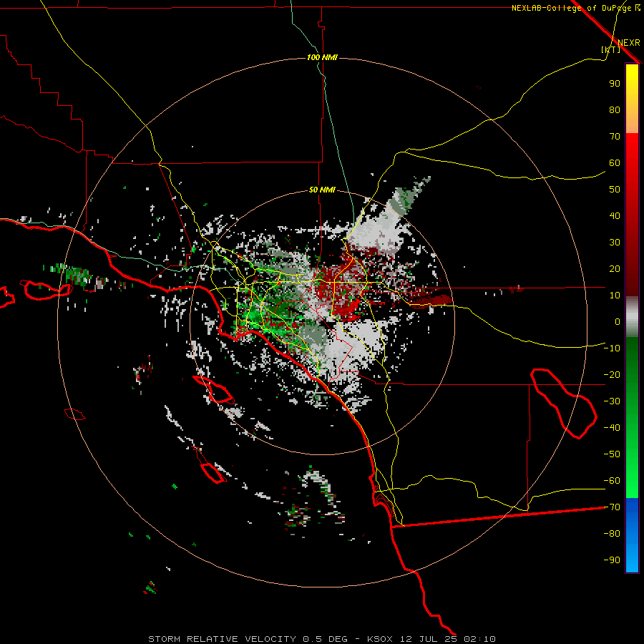The image size is (644, 644).
Task: Click the positive 40 scale value
Action: [615, 215]
